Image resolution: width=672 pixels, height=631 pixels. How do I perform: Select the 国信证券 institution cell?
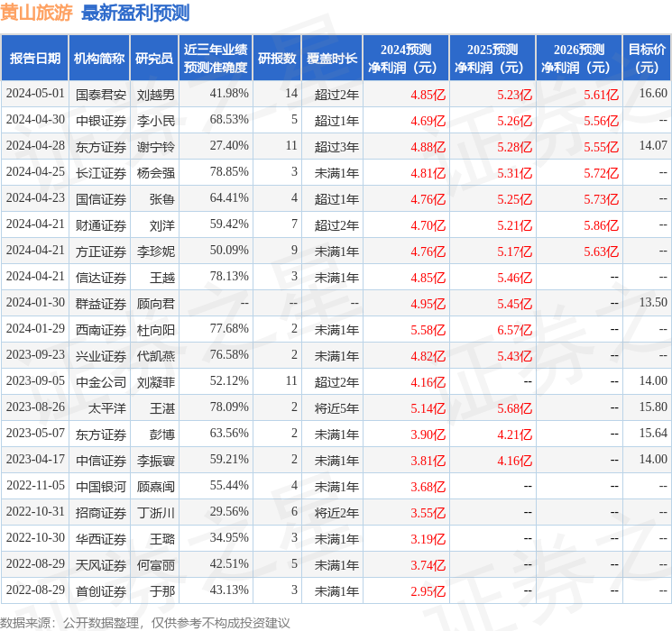pos(101,199)
